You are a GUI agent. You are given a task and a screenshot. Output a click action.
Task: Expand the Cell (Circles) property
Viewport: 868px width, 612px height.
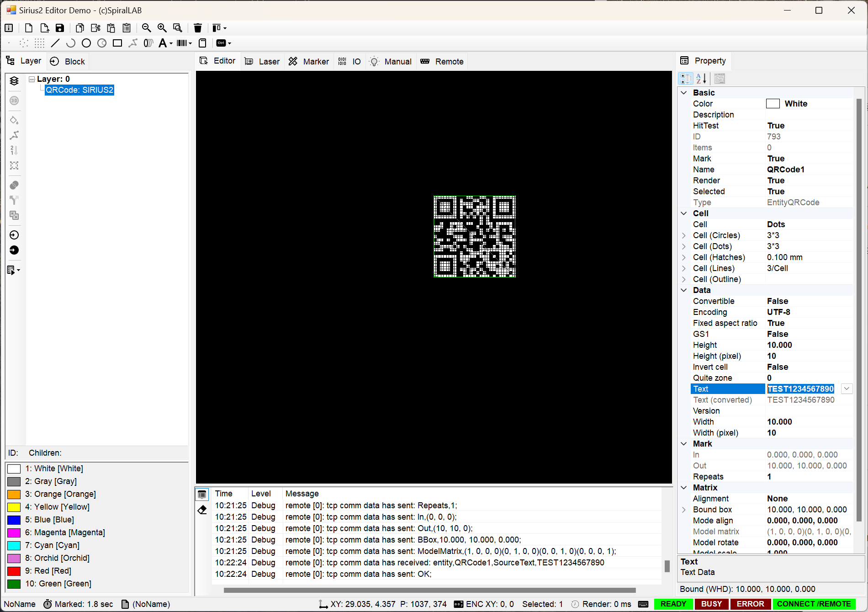coord(684,235)
